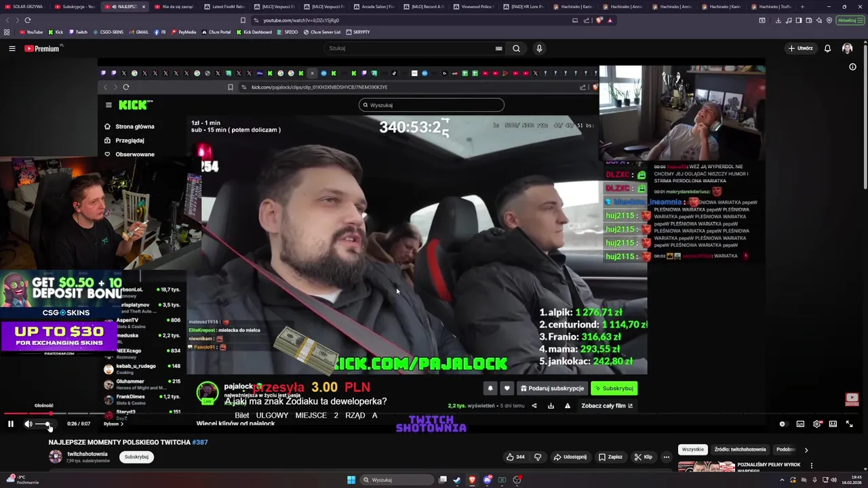The height and width of the screenshot is (488, 868).
Task: Select Źródło: twitchshotownia chip
Action: click(740, 449)
